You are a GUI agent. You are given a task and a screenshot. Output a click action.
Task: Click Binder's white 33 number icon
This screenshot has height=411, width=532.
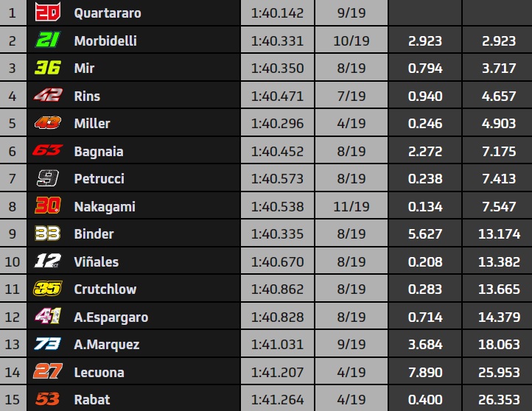pos(48,233)
